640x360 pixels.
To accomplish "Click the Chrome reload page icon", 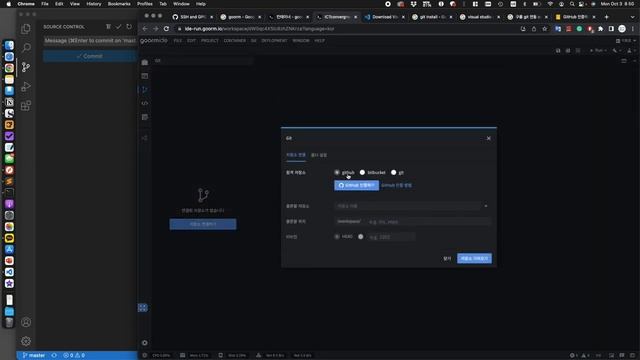I will point(166,29).
